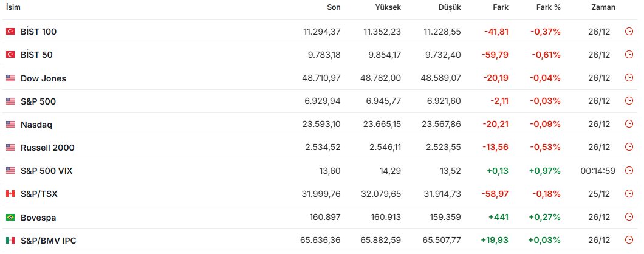This screenshot has height=254, width=644.
Task: Sort by the Zaman column header
Action: click(x=603, y=7)
